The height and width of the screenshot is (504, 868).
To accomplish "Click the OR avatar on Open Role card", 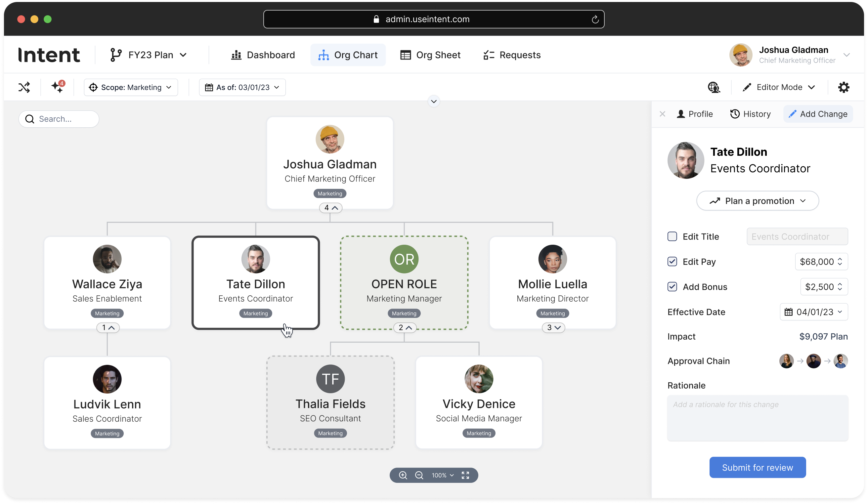I will coord(404,259).
